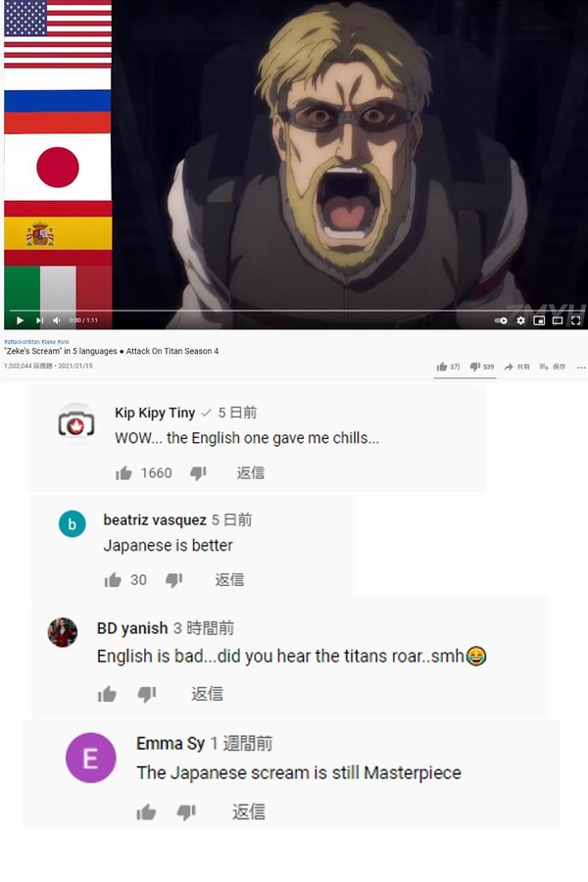
Task: Like Kip Kipy Tiny's comment
Action: pos(123,473)
